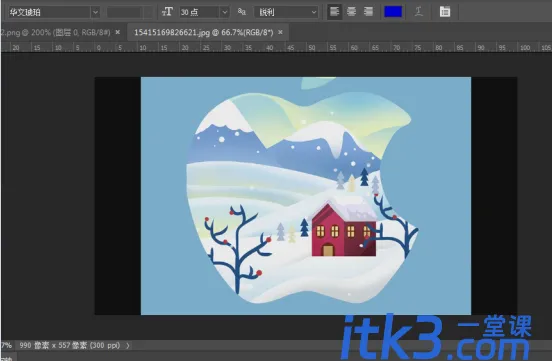Click the anti-aliasing aa icon

click(242, 12)
